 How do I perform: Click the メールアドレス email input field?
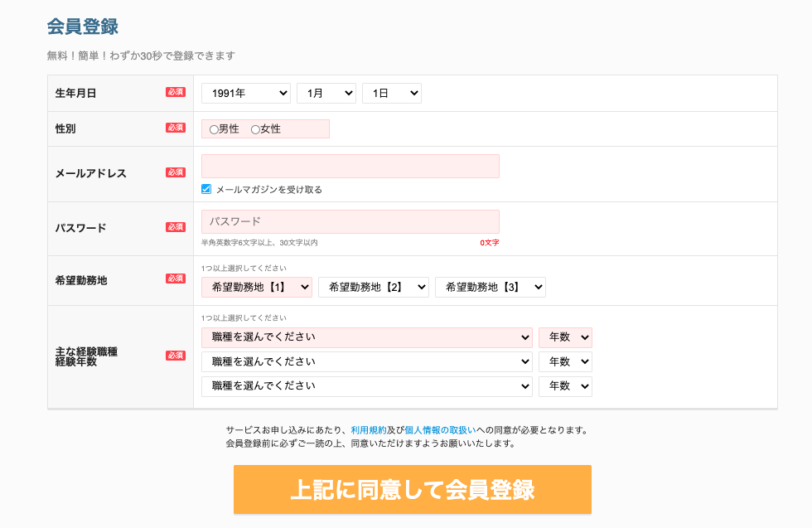point(350,166)
